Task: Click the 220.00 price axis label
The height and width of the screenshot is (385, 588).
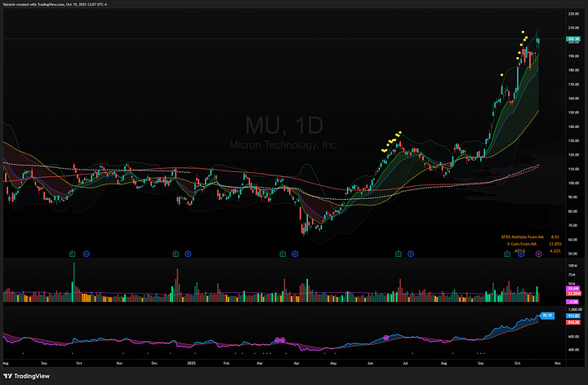Action: [573, 14]
